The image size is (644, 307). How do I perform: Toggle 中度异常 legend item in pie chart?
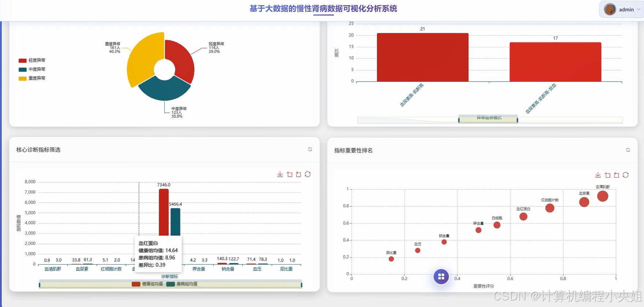(32, 69)
